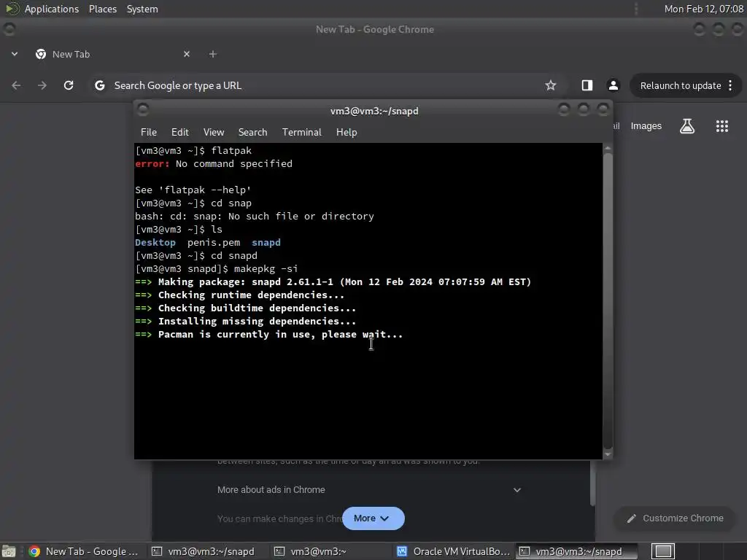Click the privacy dialog scrollbar in Chrome
This screenshot has width=747, height=560.
(x=592, y=483)
